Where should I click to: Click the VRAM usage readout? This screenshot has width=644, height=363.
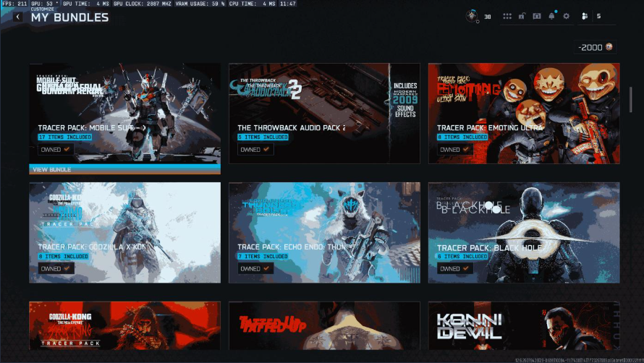tap(200, 4)
